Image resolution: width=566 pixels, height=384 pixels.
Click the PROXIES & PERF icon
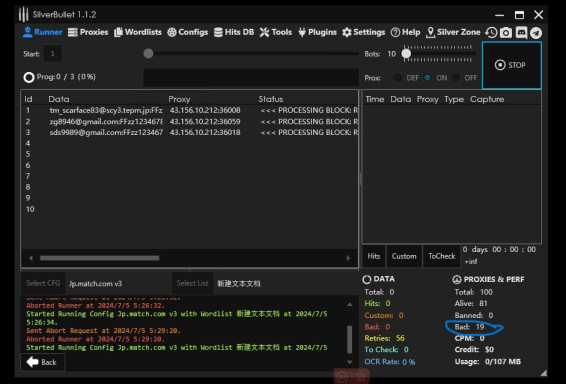[x=457, y=279]
